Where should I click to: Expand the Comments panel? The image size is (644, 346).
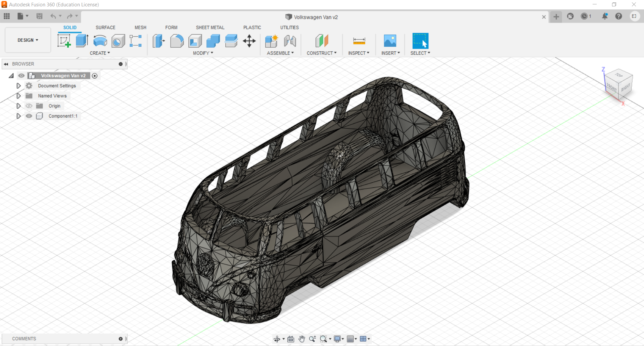click(x=121, y=339)
